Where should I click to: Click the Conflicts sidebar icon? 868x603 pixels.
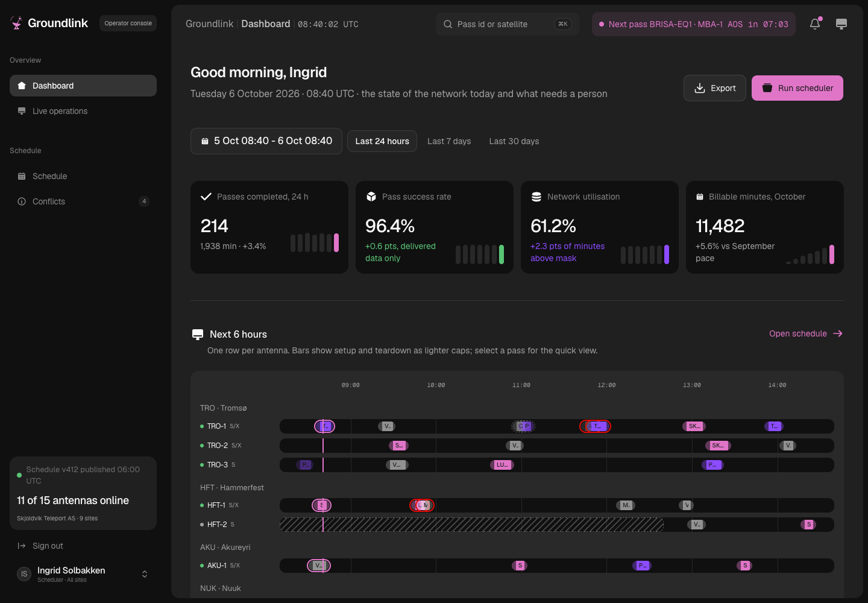pyautogui.click(x=22, y=201)
